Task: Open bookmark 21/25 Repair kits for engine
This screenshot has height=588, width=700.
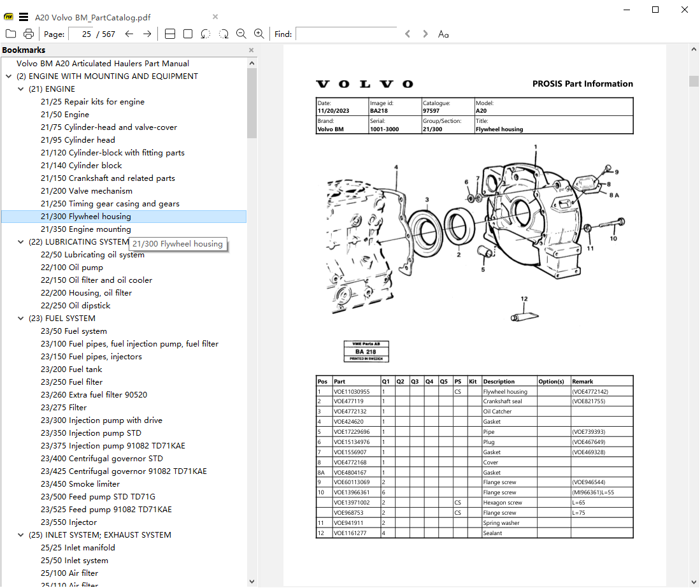Action: [x=92, y=102]
